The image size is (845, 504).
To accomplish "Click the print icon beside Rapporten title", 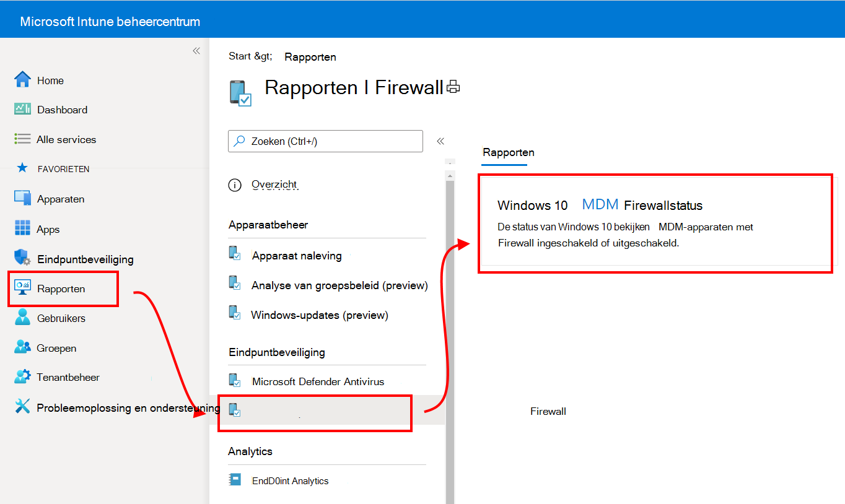I will tap(453, 87).
